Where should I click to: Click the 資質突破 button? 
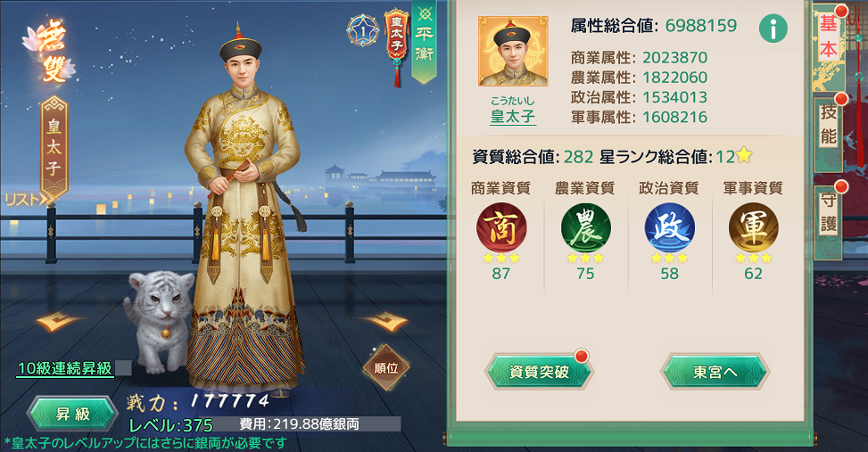tap(539, 372)
